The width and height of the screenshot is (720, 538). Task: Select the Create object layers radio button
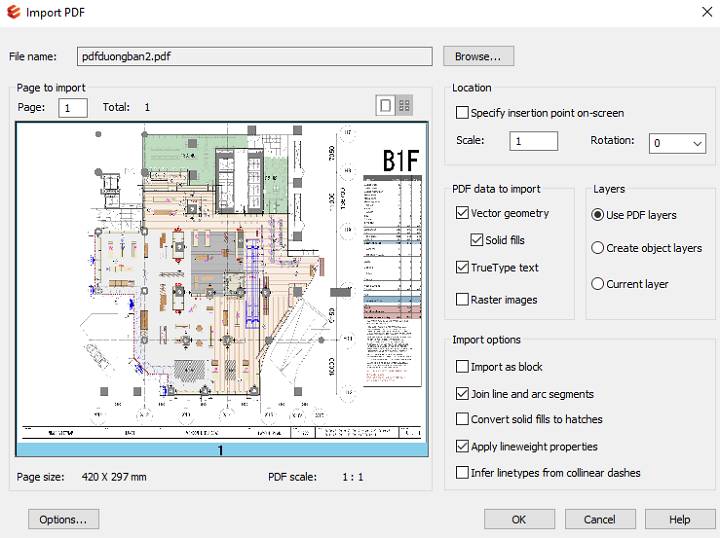(x=598, y=248)
